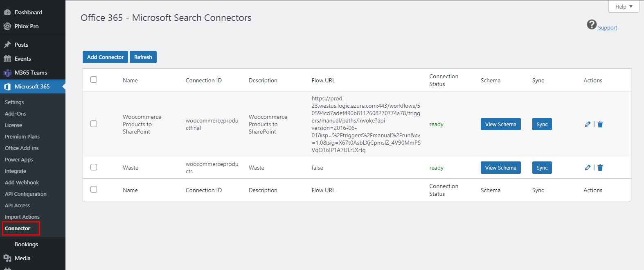644x270 pixels.
Task: Click the Name column label in footer
Action: (x=130, y=190)
